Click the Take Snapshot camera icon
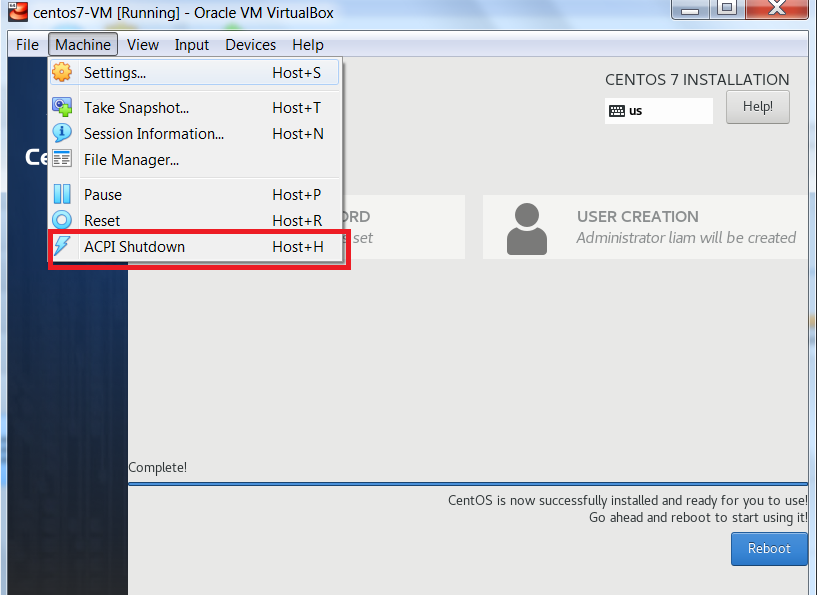 coord(62,107)
